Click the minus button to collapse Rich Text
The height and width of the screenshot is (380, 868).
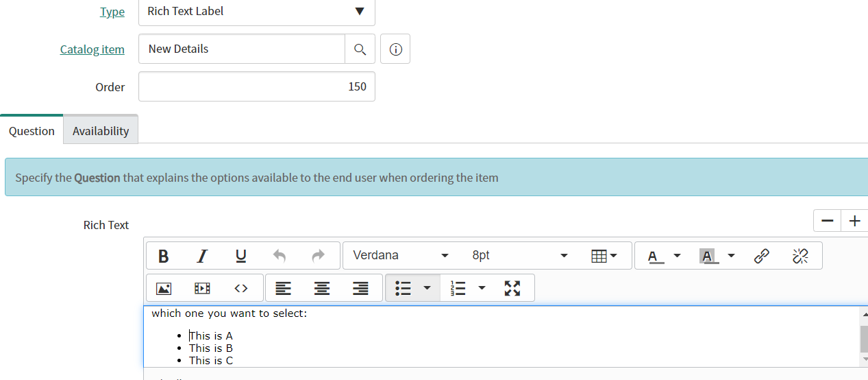[x=827, y=221]
